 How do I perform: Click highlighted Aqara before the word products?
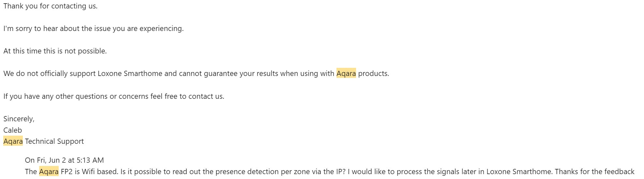[346, 73]
